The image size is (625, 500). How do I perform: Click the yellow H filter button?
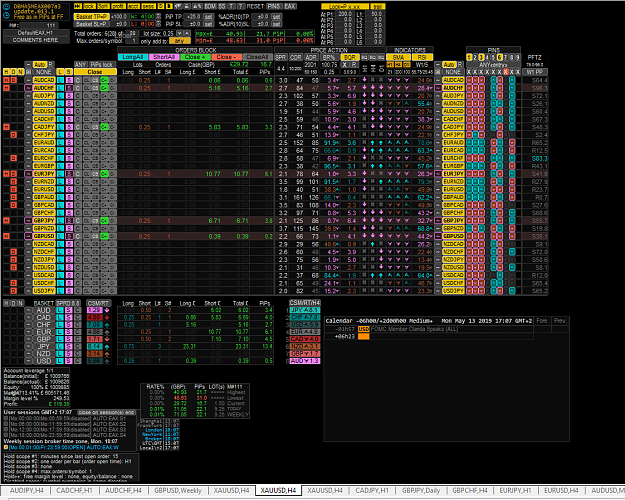click(x=6, y=72)
